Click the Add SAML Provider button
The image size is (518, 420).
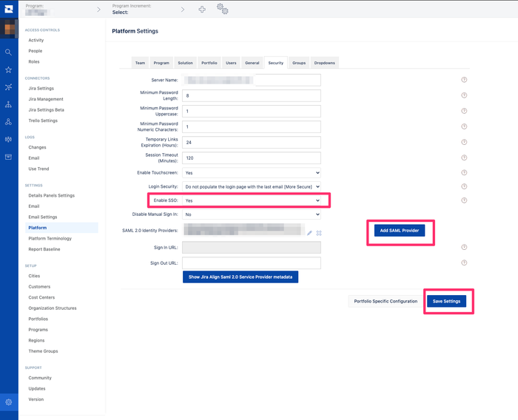[x=400, y=231]
